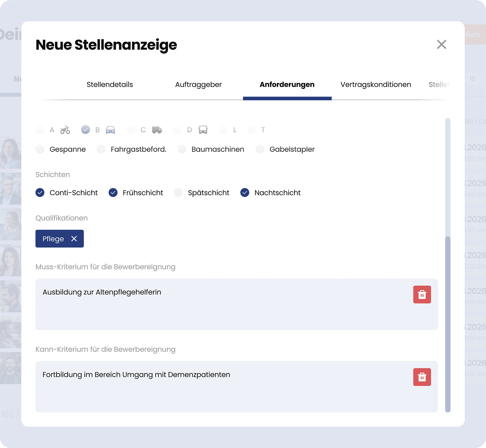The image size is (486, 448).
Task: Uncheck the Conti-Schicht shift
Action: 40,193
